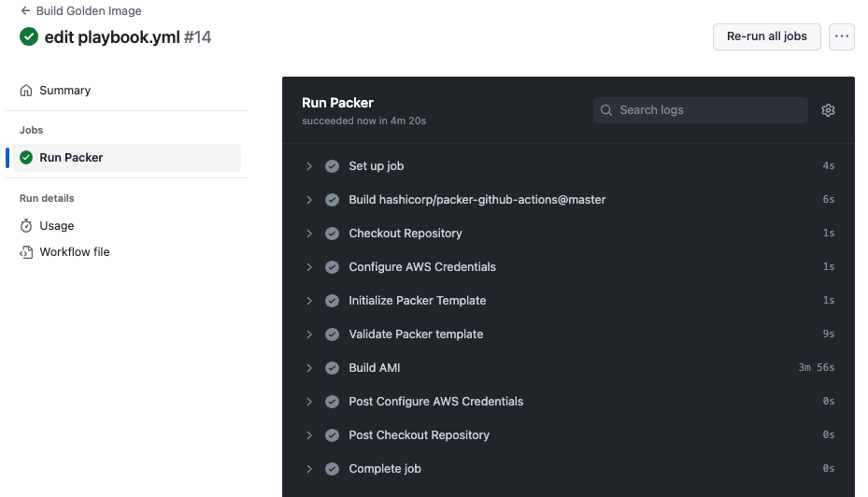Screen dimensions: 868x497
Task: Click the green success icon next to edit playbook.yml
Action: pos(29,37)
